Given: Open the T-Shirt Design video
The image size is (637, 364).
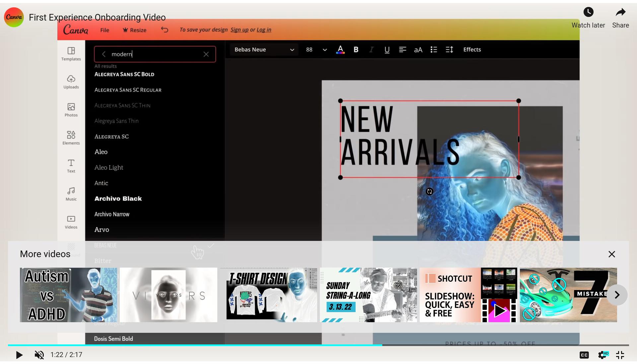Looking at the screenshot, I should [268, 295].
